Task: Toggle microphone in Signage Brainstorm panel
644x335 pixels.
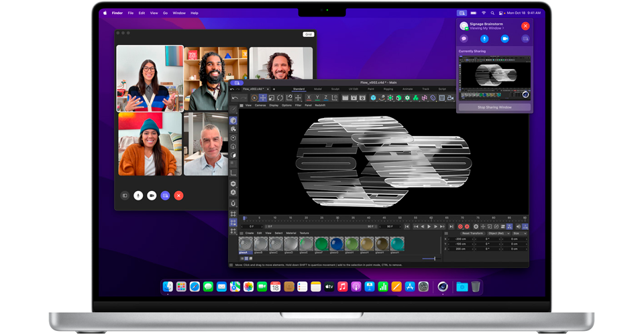Action: (484, 39)
